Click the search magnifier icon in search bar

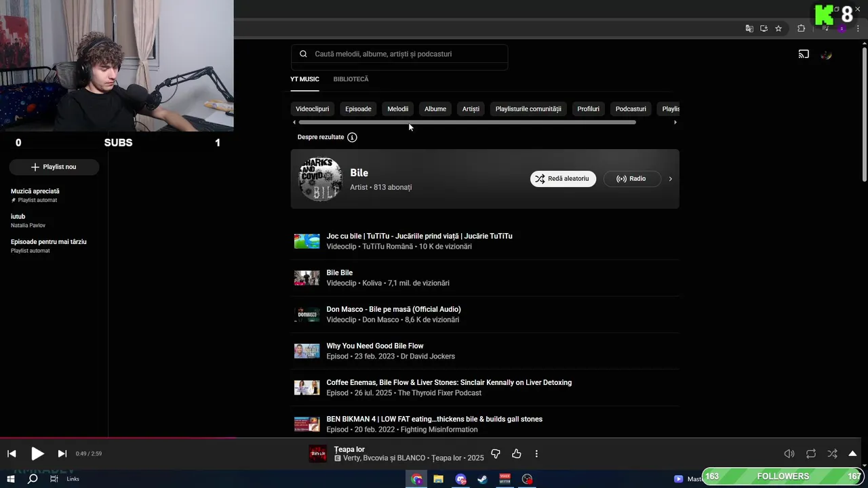coord(303,54)
